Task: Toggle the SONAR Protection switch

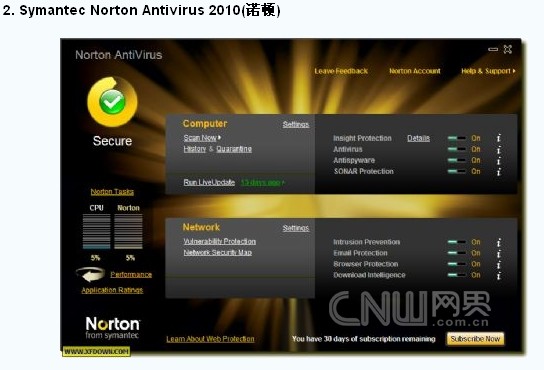Action: click(x=457, y=171)
